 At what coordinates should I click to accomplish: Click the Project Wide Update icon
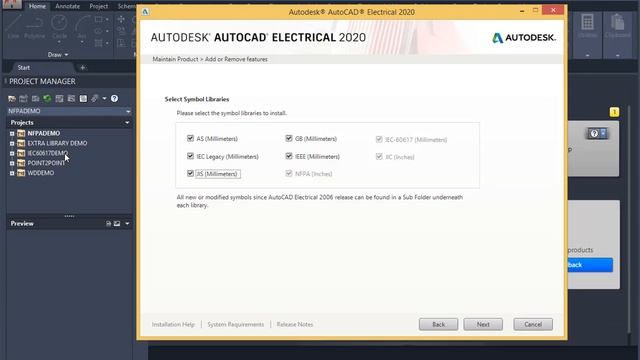(71, 98)
